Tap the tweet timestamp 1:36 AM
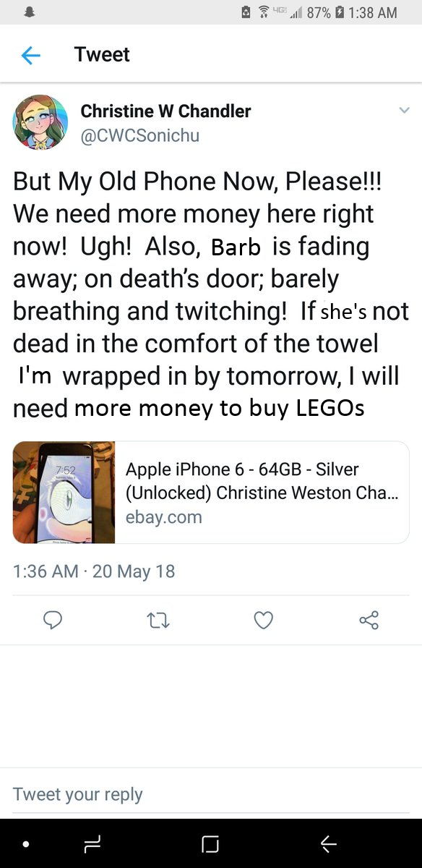Screen dimensions: 422x868 pyautogui.click(x=46, y=571)
